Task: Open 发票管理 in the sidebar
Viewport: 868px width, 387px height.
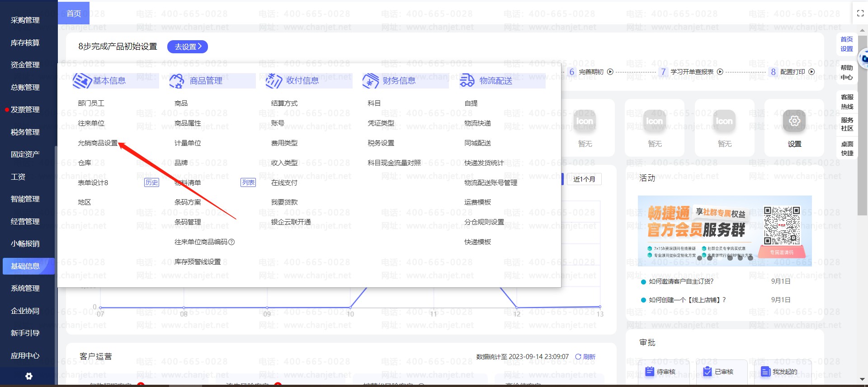Action: coord(25,110)
